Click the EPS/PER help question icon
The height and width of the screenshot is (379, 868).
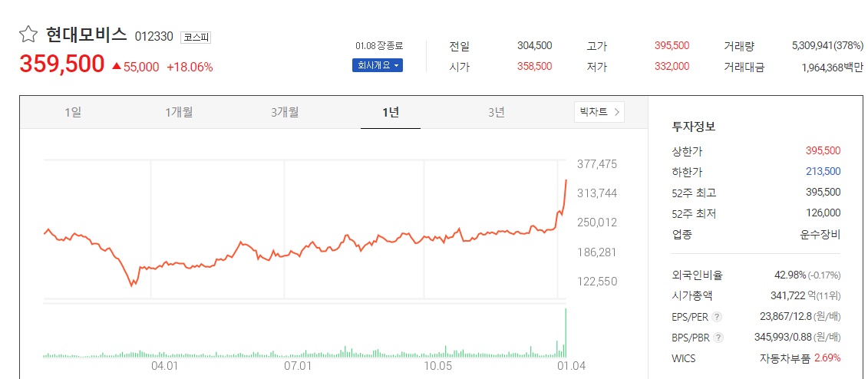717,317
